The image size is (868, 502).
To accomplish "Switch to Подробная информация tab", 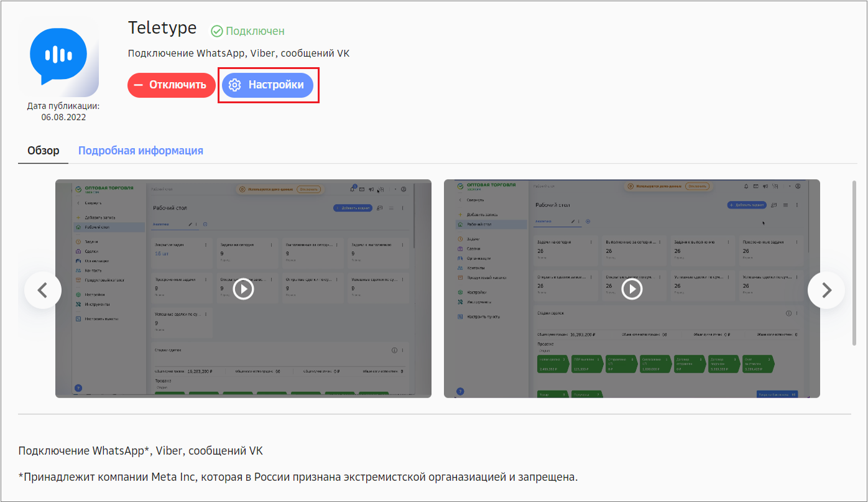I will coord(141,151).
